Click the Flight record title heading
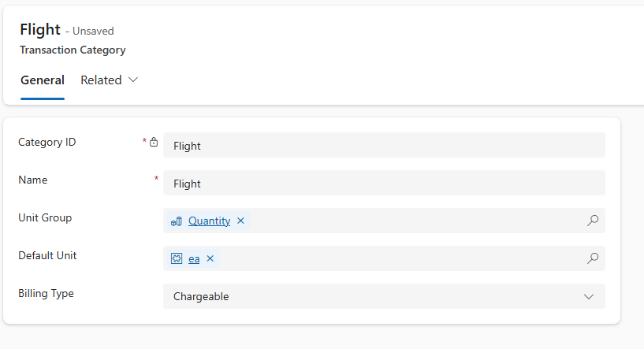Image resolution: width=644 pixels, height=349 pixels. pos(40,30)
